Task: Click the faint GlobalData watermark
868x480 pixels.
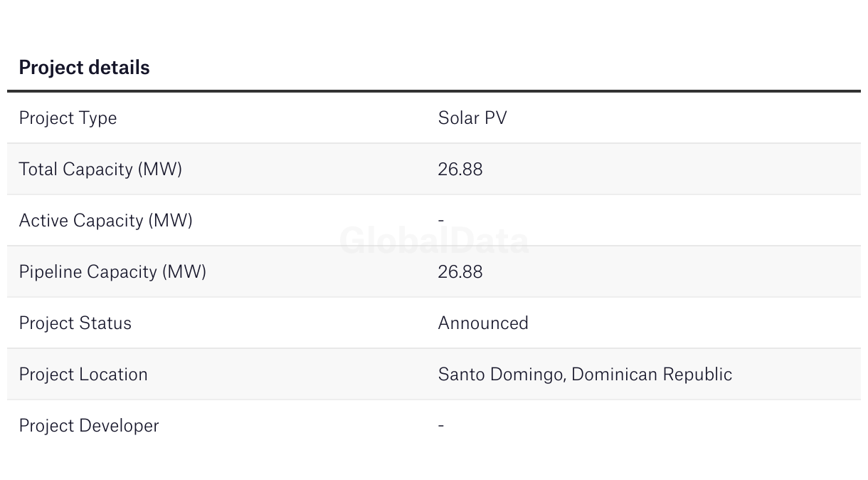Action: pos(434,241)
